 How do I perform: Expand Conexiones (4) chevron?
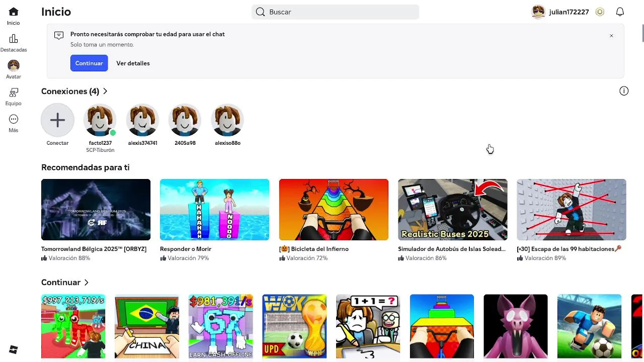pos(105,91)
